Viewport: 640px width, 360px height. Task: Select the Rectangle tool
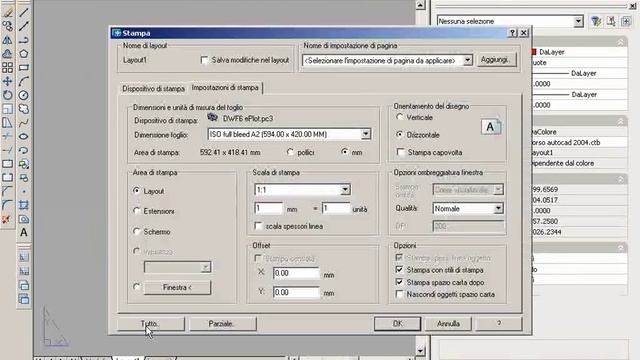point(24,67)
